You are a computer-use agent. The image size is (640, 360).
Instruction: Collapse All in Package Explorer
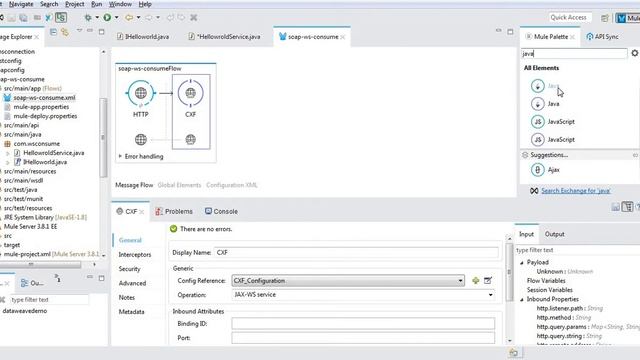coord(53,32)
